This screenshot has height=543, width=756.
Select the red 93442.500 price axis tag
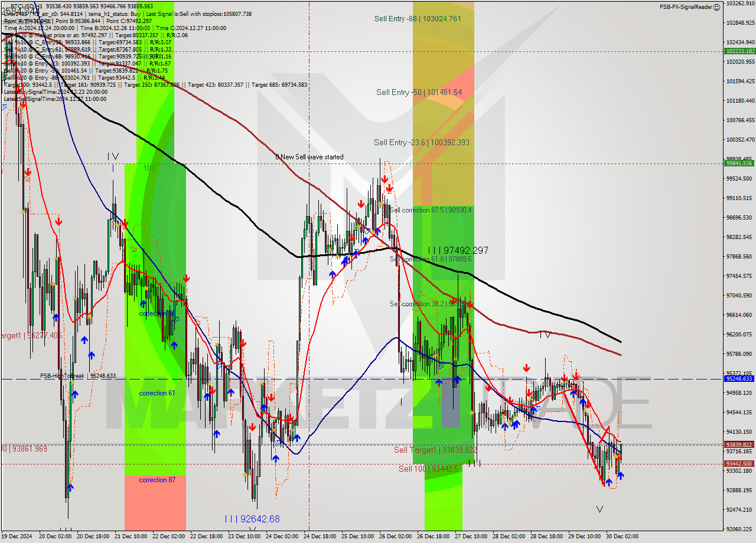[x=739, y=464]
